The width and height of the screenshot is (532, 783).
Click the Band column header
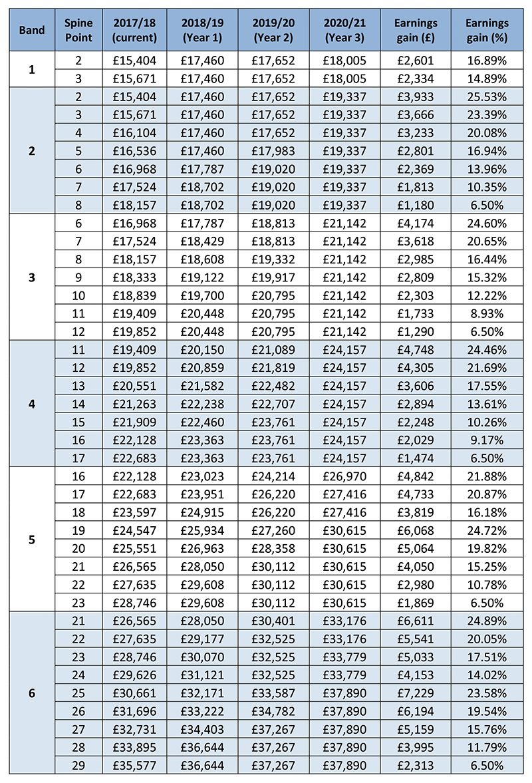click(33, 31)
